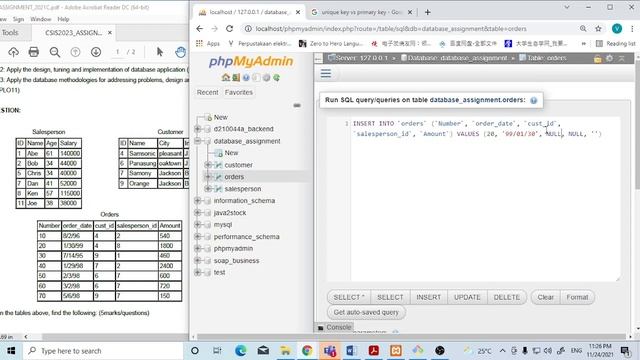Screen dimensions: 640x360
Task: Expand the information_schema database node
Action: (198, 201)
